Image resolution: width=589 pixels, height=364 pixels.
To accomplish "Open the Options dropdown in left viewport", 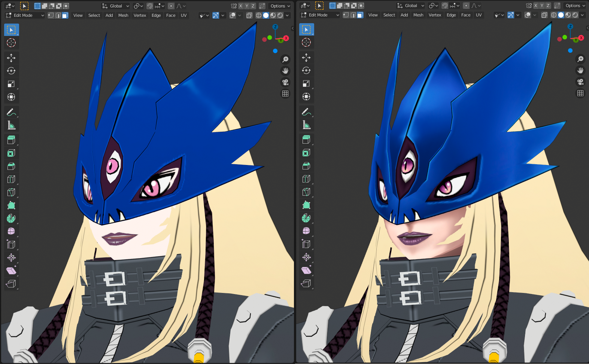I will (x=280, y=6).
